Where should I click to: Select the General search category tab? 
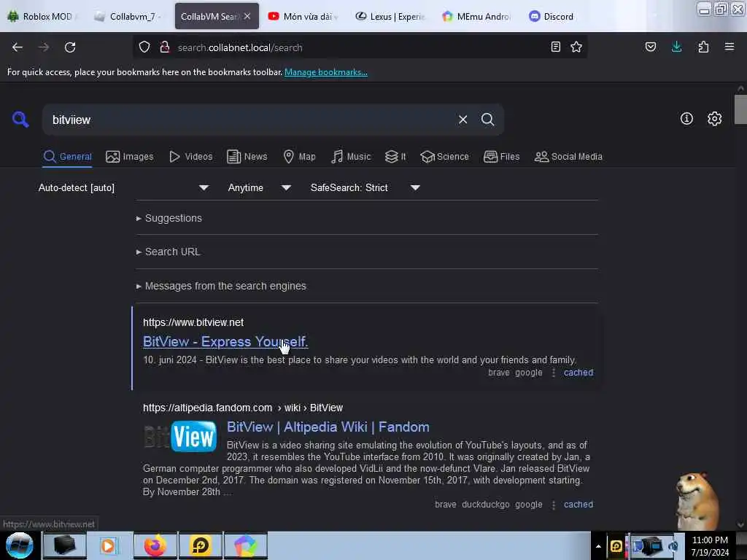click(67, 156)
